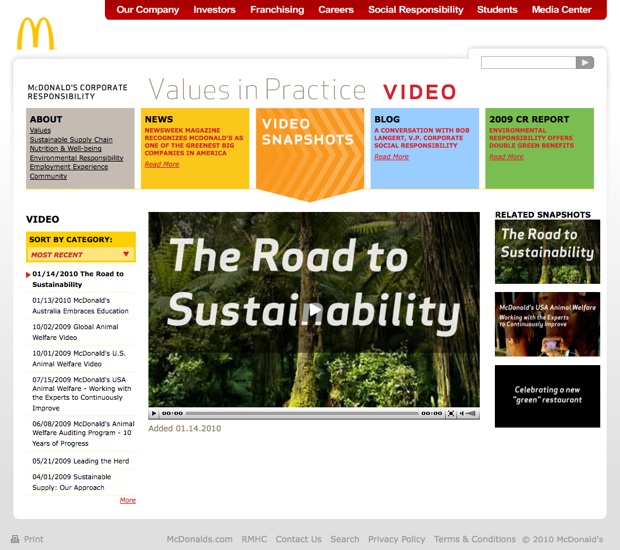The height and width of the screenshot is (550, 620).
Task: Open the USA Animal Welfare related snapshot thumbnail
Action: click(x=547, y=324)
